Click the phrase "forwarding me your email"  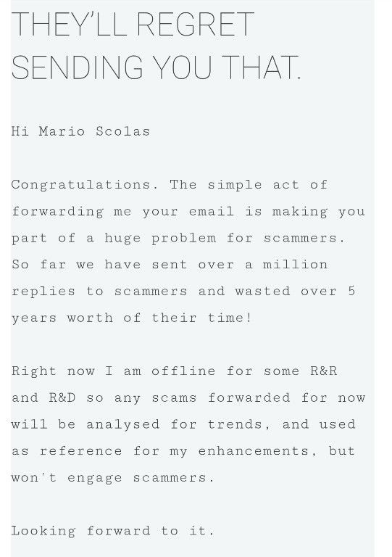pos(123,212)
